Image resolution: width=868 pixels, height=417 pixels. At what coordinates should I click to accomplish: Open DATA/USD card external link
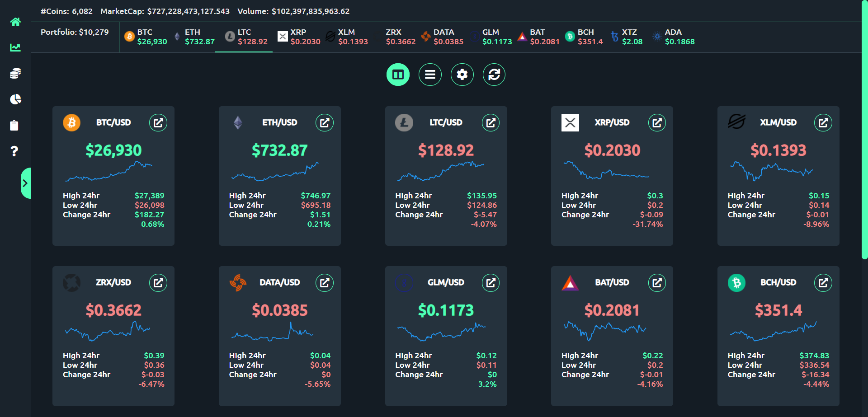[x=325, y=282]
